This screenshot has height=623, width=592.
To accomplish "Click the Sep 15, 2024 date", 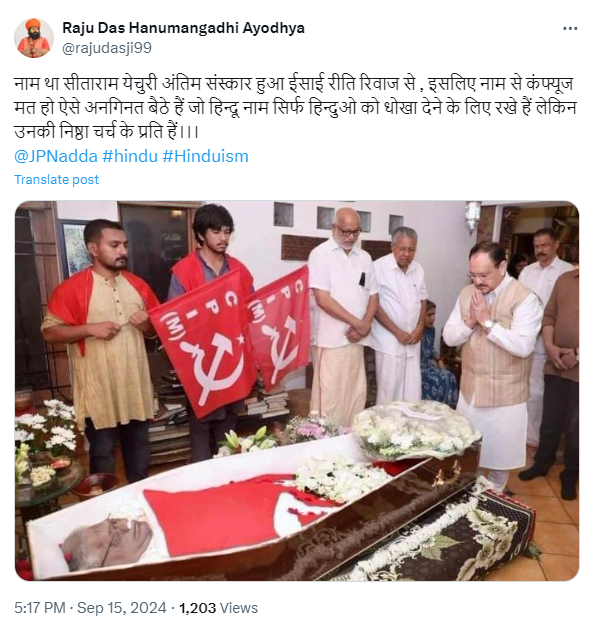I will point(122,608).
